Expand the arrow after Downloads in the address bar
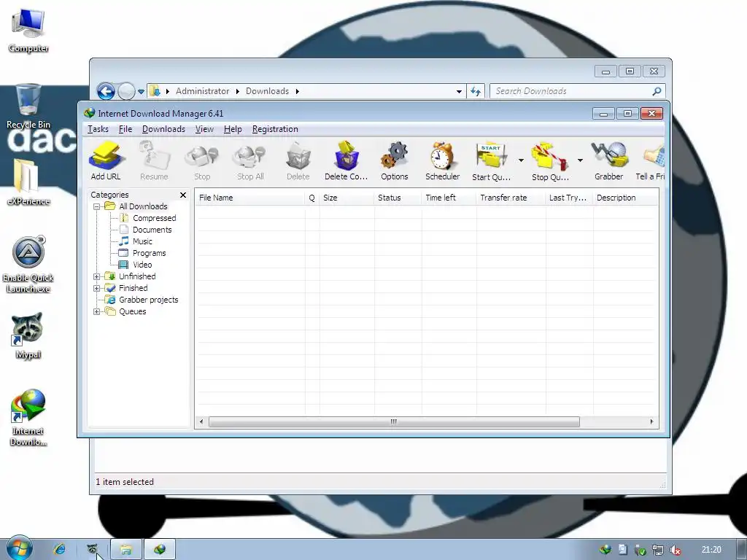The width and height of the screenshot is (747, 560). click(x=298, y=91)
